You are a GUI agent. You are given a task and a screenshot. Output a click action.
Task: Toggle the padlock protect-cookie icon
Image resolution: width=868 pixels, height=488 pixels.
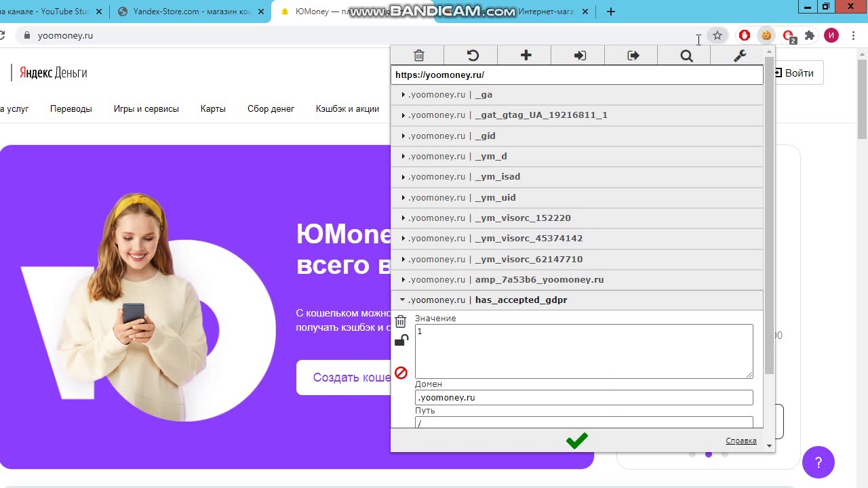point(401,340)
